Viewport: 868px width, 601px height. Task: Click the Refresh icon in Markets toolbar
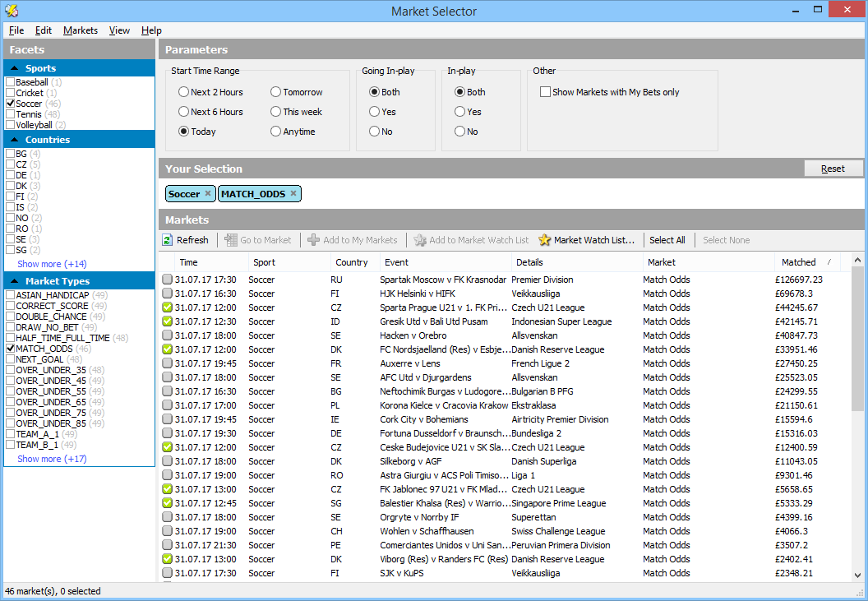coord(168,240)
